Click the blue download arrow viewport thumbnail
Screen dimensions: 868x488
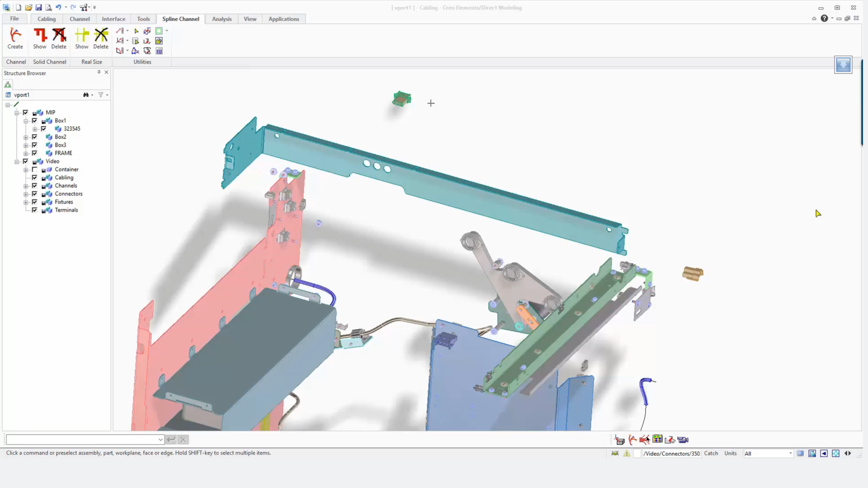tap(843, 65)
